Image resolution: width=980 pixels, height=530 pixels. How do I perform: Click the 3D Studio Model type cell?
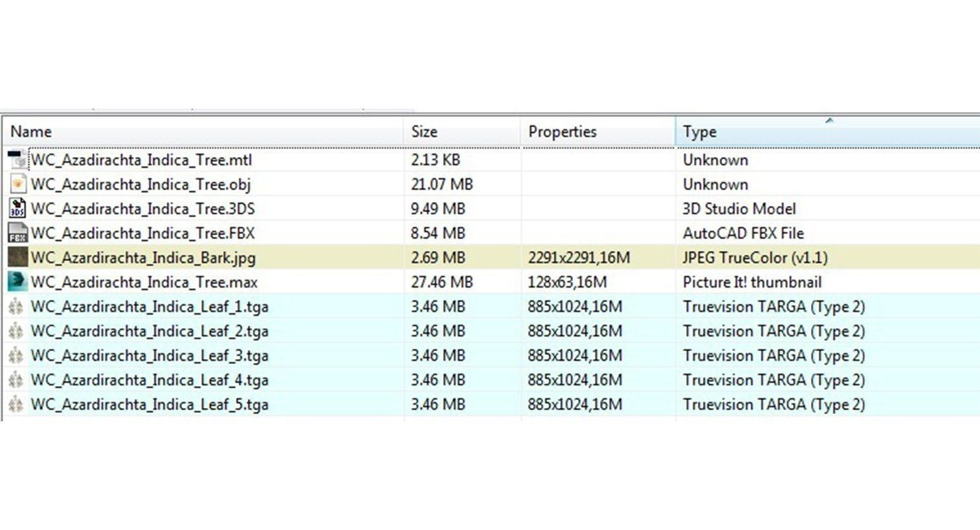coord(739,209)
